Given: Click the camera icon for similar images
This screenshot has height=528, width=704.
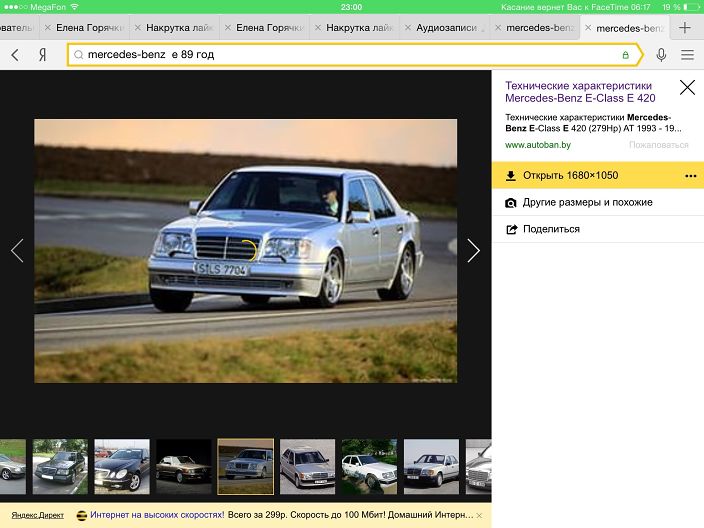Looking at the screenshot, I should 510,203.
